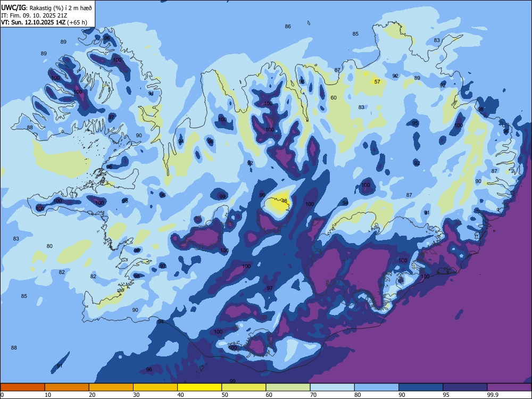Click the indigo 95–99.9 legend swatch
Viewport: 532px width, 399px height.
pyautogui.click(x=465, y=387)
